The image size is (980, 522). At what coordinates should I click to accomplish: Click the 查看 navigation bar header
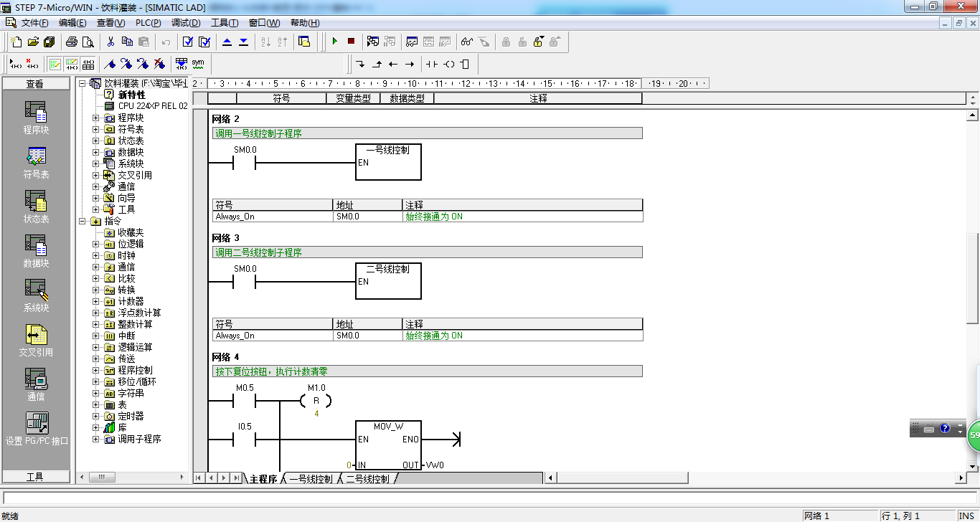coord(36,84)
